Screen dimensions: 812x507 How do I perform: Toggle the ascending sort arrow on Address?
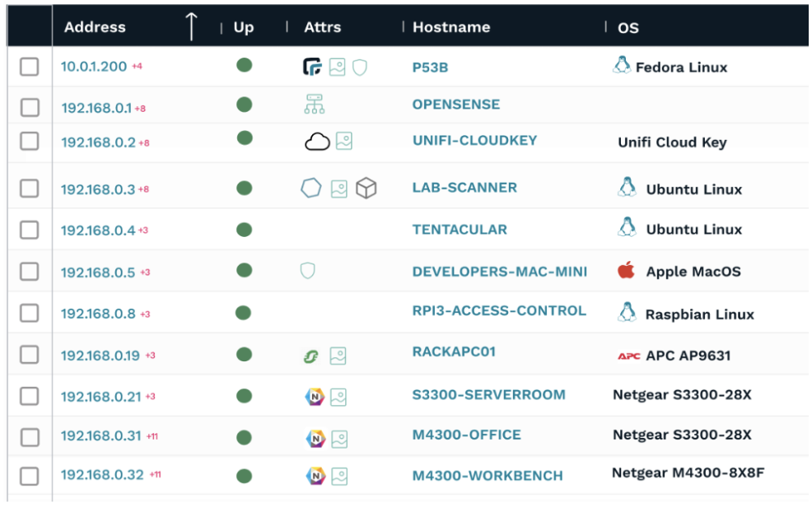192,26
